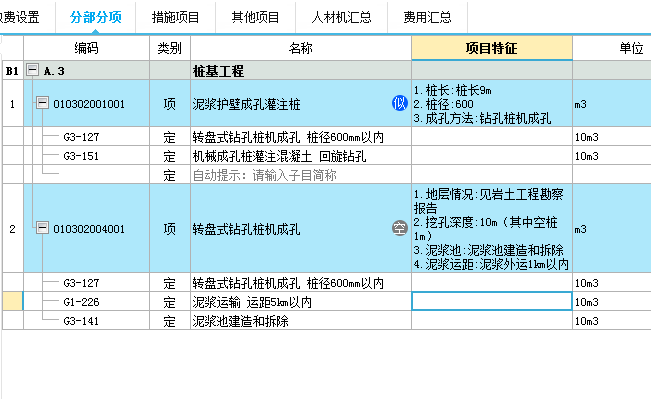Screen dimensions: 651x399
Task: Click the gray 空 badge on row 2
Action: pyautogui.click(x=399, y=228)
